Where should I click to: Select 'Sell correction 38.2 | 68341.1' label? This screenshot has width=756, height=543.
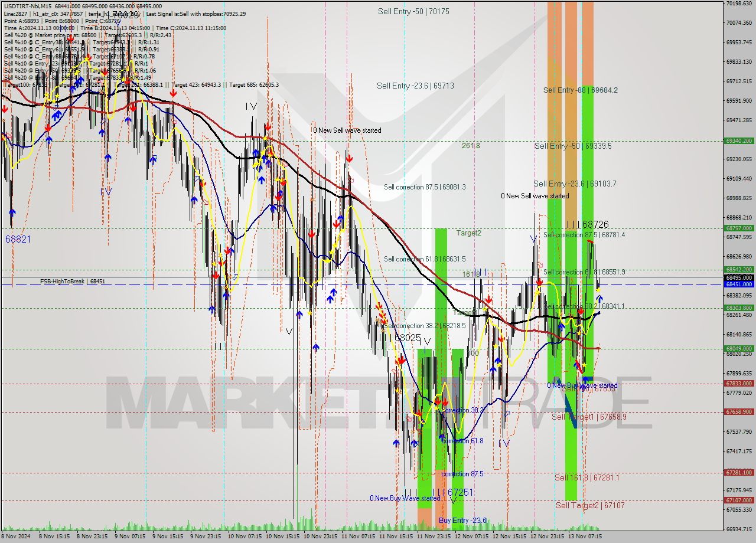point(584,306)
